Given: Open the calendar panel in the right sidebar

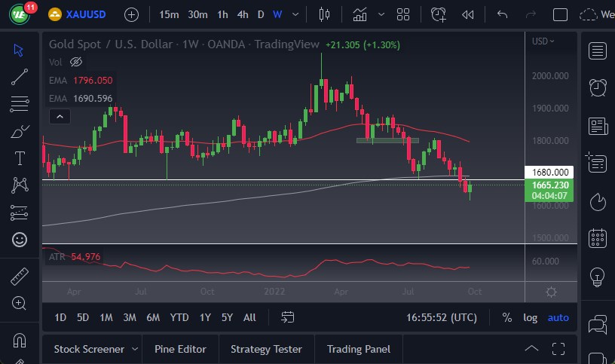Looking at the screenshot, I should pyautogui.click(x=598, y=238).
